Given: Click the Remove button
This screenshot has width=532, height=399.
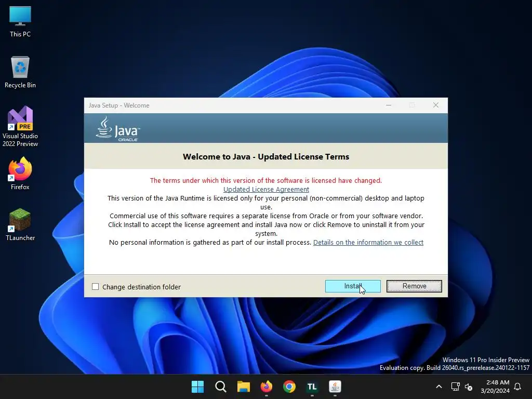Looking at the screenshot, I should click(414, 286).
